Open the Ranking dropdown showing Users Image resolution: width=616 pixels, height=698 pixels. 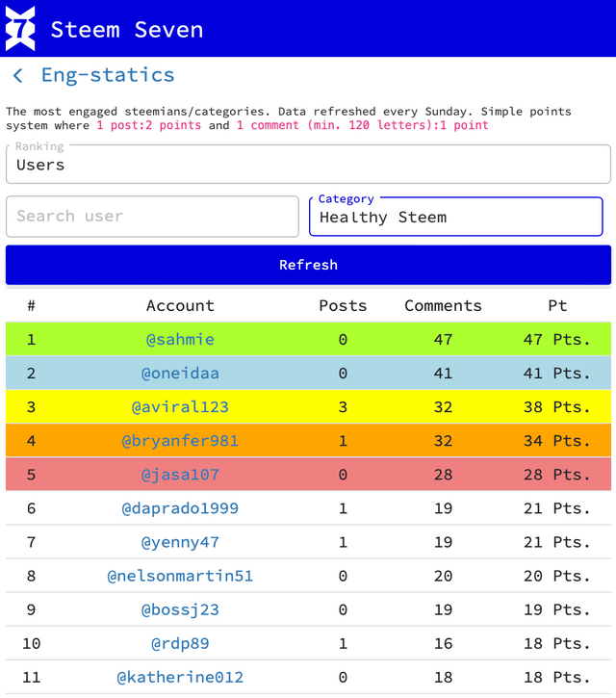(x=308, y=164)
